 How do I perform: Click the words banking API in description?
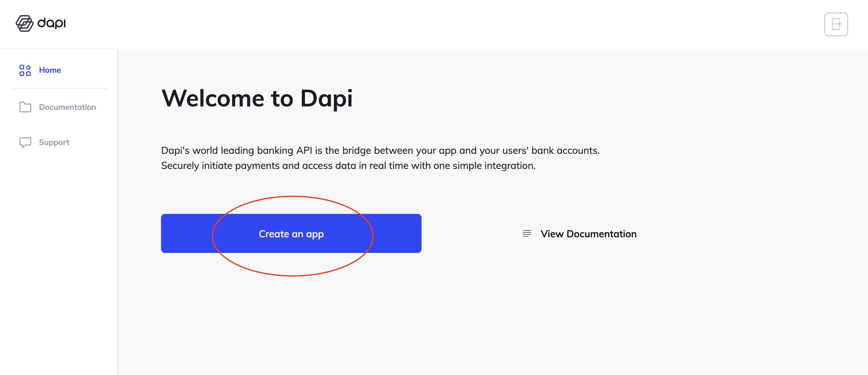[284, 150]
